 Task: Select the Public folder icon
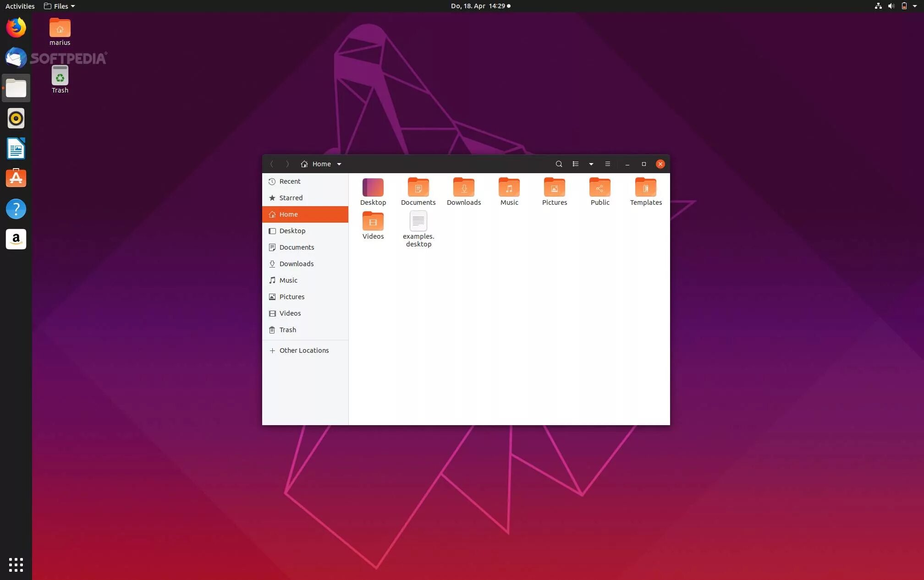pyautogui.click(x=599, y=187)
